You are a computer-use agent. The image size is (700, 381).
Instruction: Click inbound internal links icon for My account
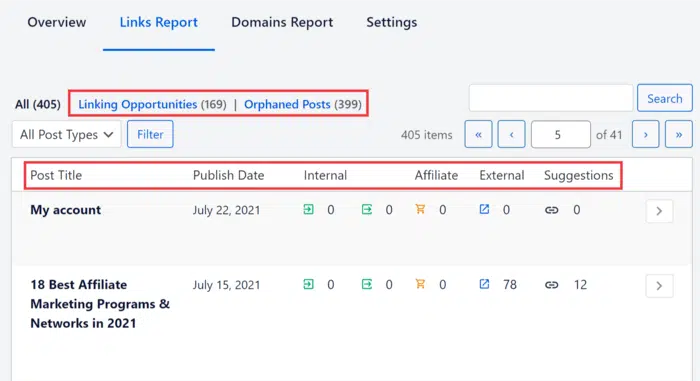308,209
